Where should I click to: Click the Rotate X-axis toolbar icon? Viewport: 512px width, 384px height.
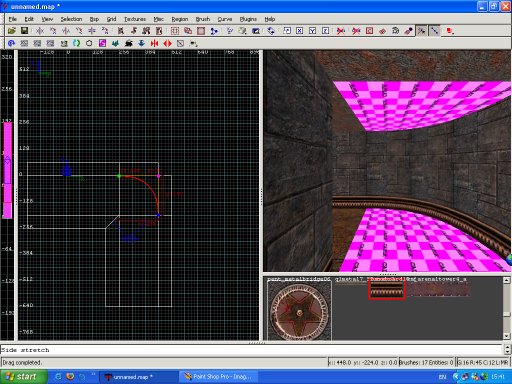[53, 31]
